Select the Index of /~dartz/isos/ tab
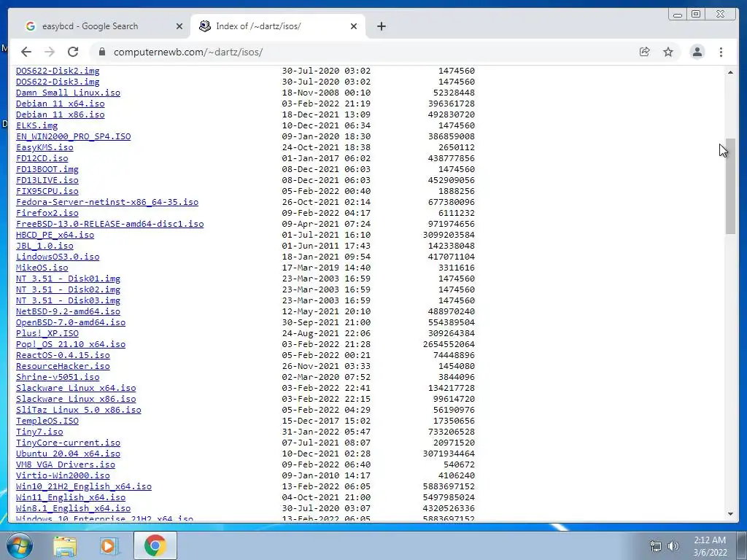 point(258,26)
